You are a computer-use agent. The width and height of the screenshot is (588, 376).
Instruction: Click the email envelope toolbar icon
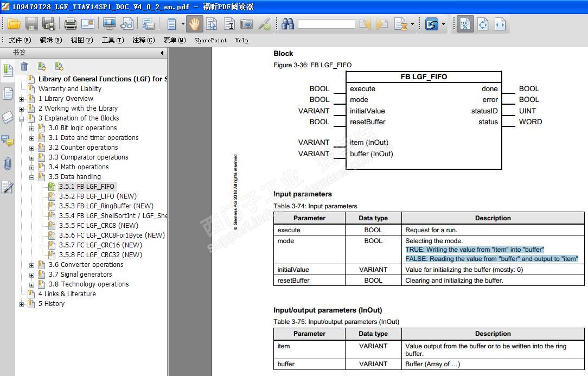coord(88,24)
